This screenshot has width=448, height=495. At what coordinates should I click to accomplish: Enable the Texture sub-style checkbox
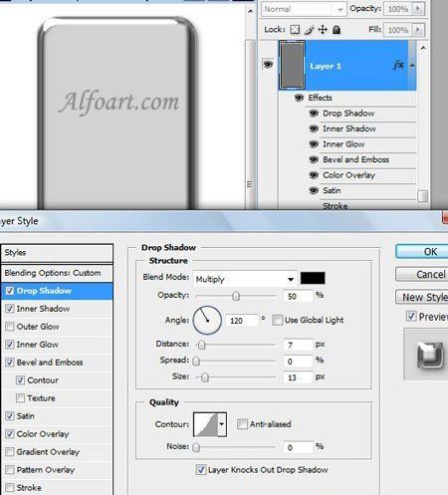pyautogui.click(x=20, y=397)
